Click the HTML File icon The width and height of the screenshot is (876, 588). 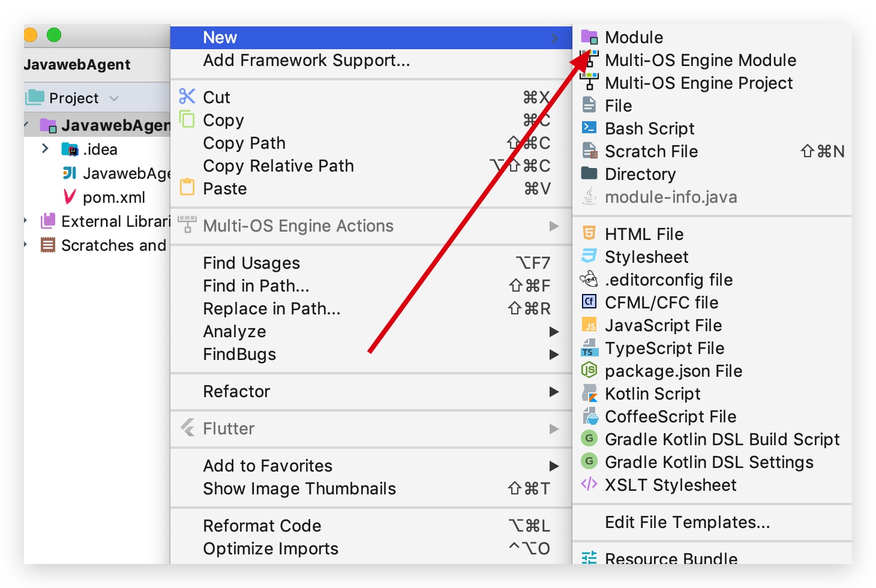(x=589, y=233)
